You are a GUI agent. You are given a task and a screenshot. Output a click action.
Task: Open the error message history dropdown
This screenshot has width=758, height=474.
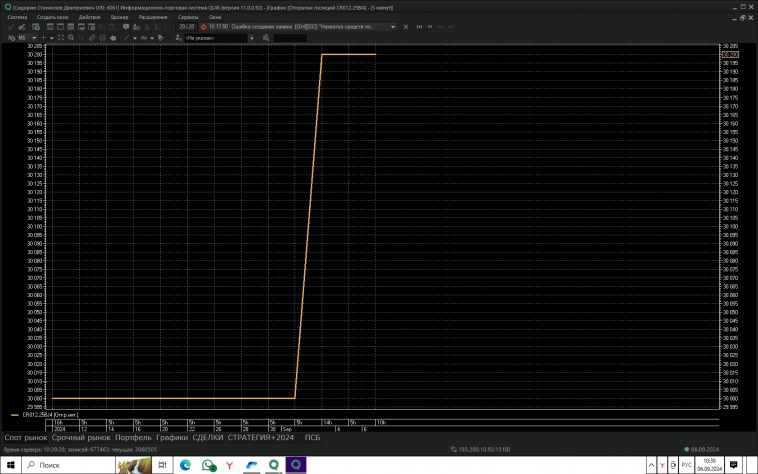coord(392,27)
